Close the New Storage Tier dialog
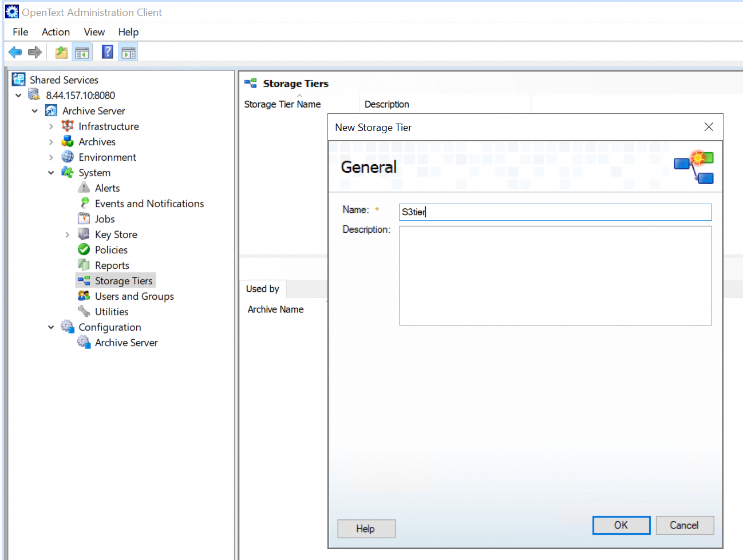The image size is (743, 560). (709, 127)
